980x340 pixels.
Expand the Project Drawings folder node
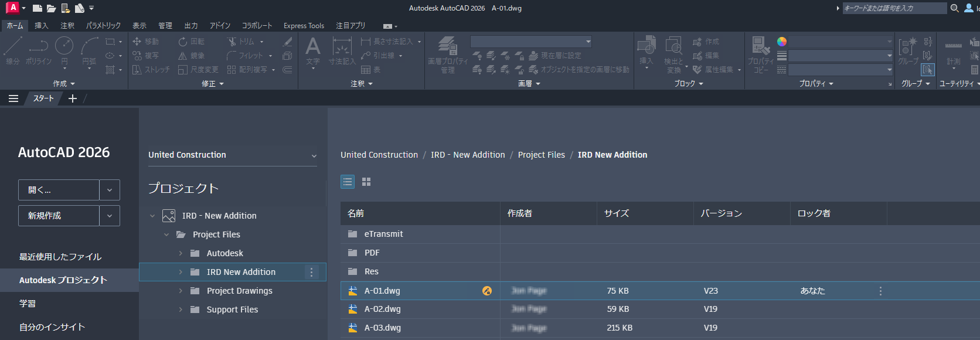(181, 291)
